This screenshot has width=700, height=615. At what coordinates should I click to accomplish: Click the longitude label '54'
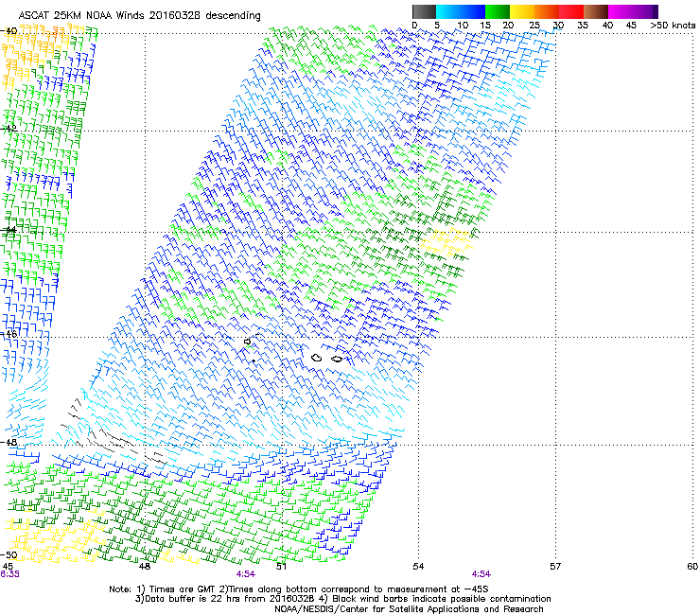418,567
